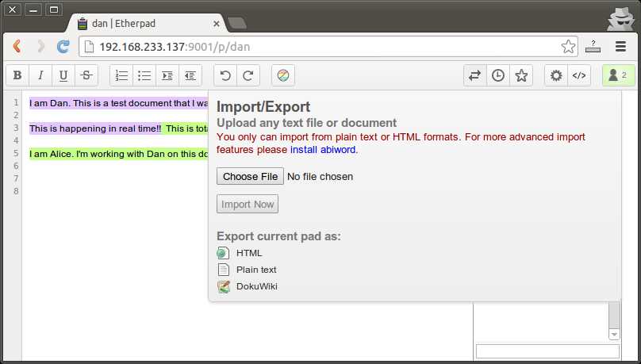Bookmark this page with address bar star
The height and width of the screenshot is (364, 641).
pyautogui.click(x=568, y=47)
